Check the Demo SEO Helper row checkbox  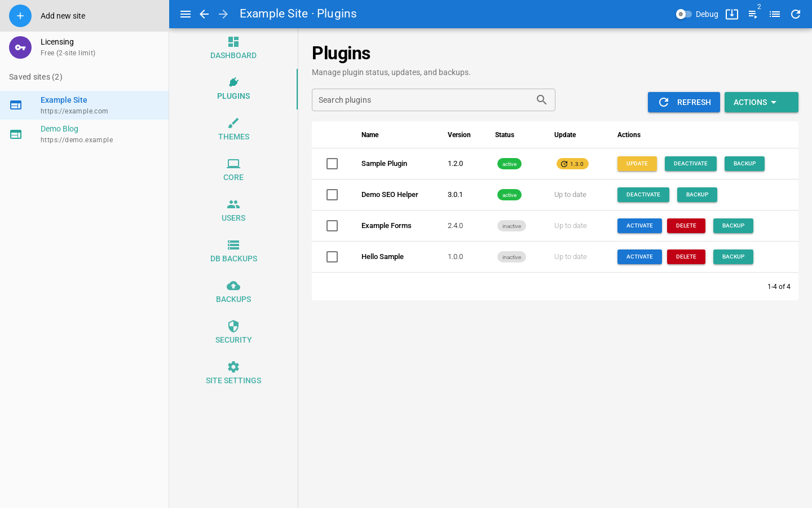pos(332,195)
